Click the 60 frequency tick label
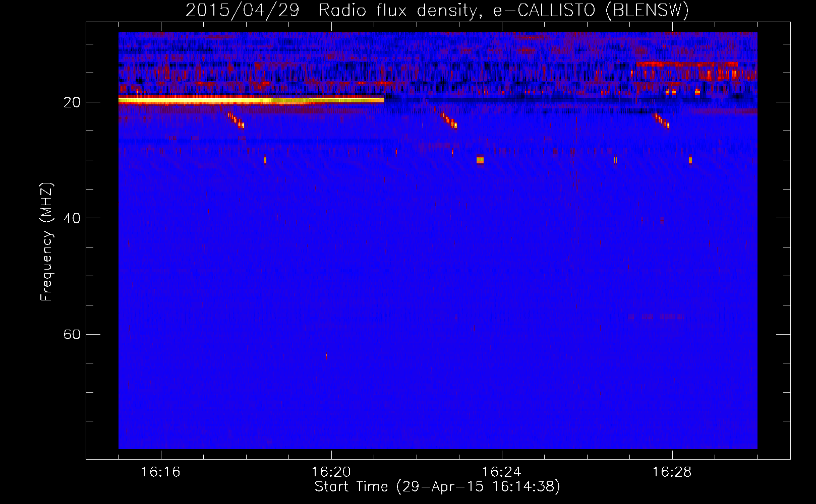 [x=72, y=334]
